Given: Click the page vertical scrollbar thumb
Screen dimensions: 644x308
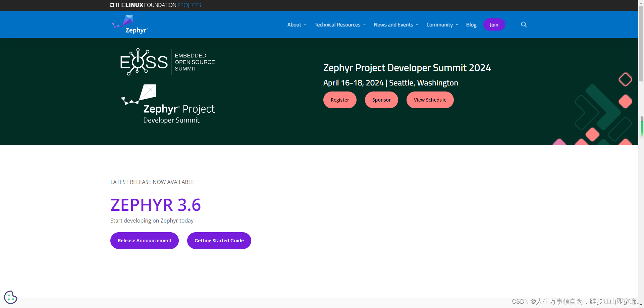Looking at the screenshot, I should pos(641,43).
